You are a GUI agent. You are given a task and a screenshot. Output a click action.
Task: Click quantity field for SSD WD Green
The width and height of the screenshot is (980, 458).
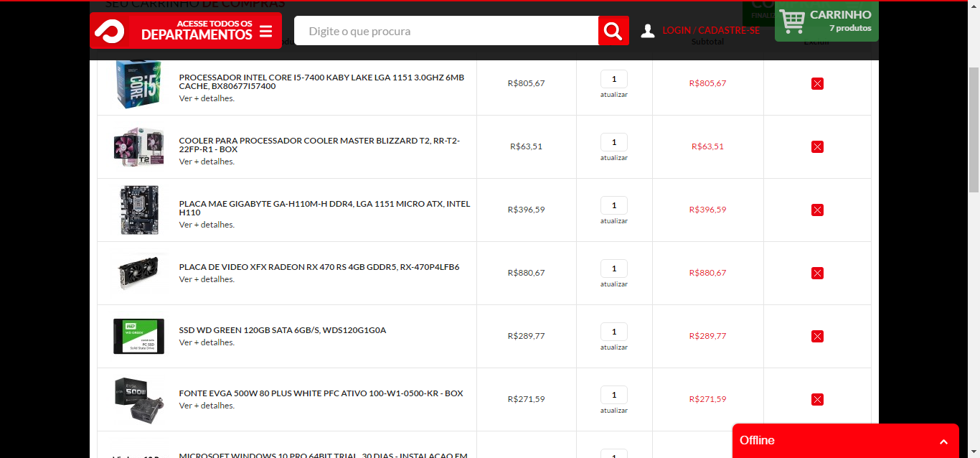(614, 332)
